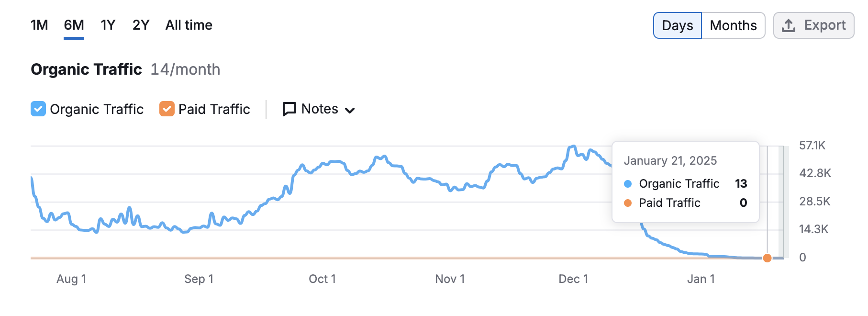Click the Dec 1 x-axis label
This screenshot has width=868, height=316.
573,279
